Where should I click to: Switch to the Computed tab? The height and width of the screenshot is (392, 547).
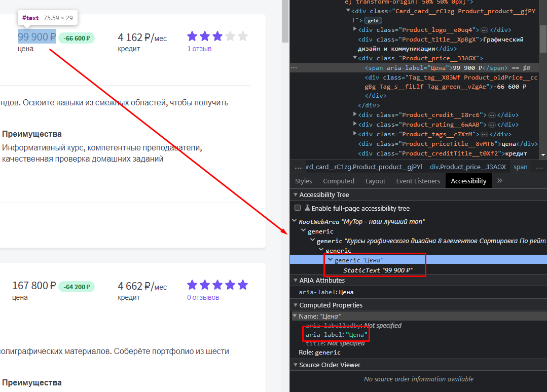pos(338,181)
